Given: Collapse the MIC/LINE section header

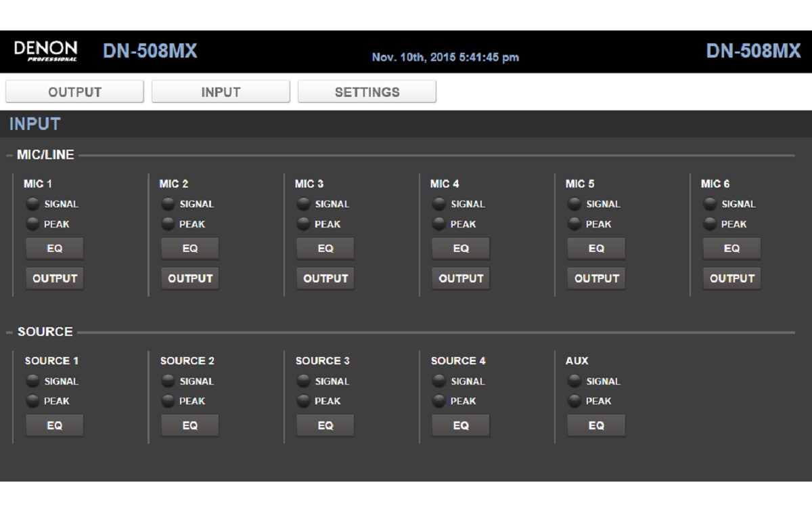Looking at the screenshot, I should (45, 155).
